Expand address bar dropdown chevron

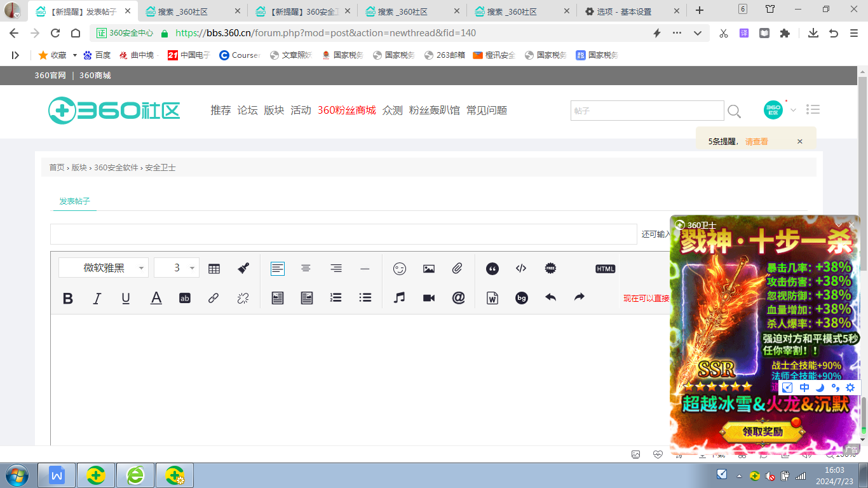coord(698,33)
